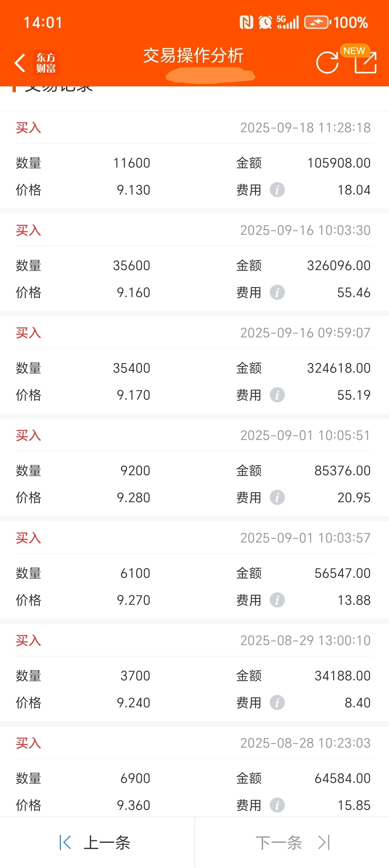Show fee info for the 18.04 charge
The image size is (389, 868).
277,190
